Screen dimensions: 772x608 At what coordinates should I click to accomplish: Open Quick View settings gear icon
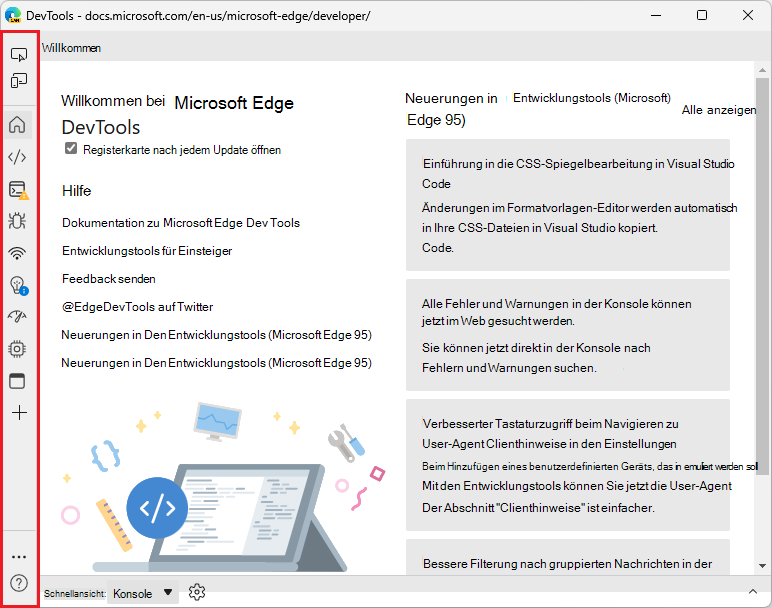(x=197, y=592)
